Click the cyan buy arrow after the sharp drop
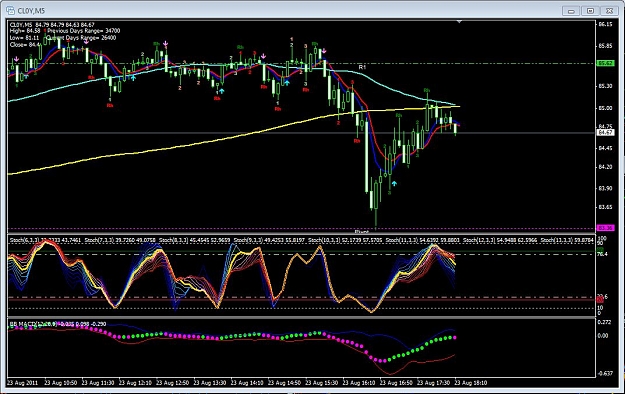 tap(394, 183)
